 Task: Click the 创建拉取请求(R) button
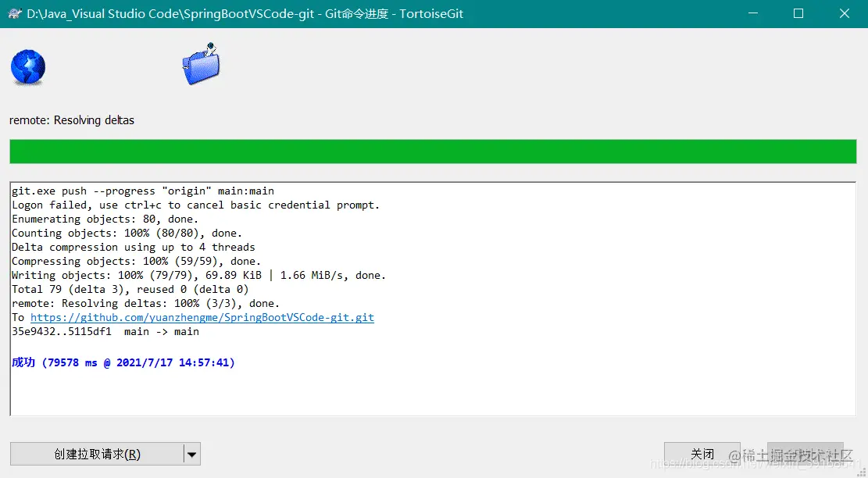(x=97, y=455)
